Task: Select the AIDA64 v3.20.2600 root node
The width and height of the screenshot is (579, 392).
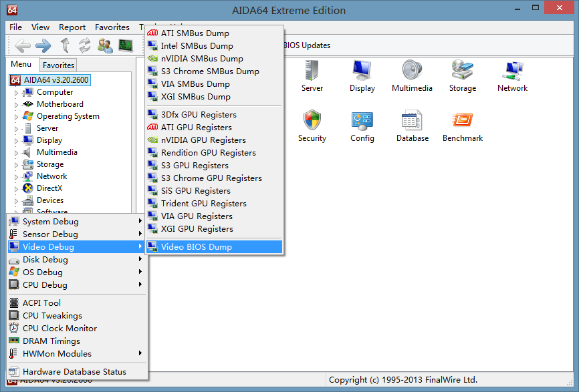Action: click(50, 80)
